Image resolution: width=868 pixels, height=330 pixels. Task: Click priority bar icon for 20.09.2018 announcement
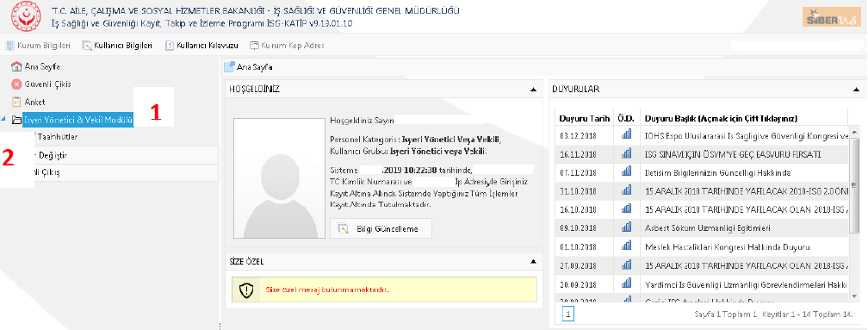[627, 283]
